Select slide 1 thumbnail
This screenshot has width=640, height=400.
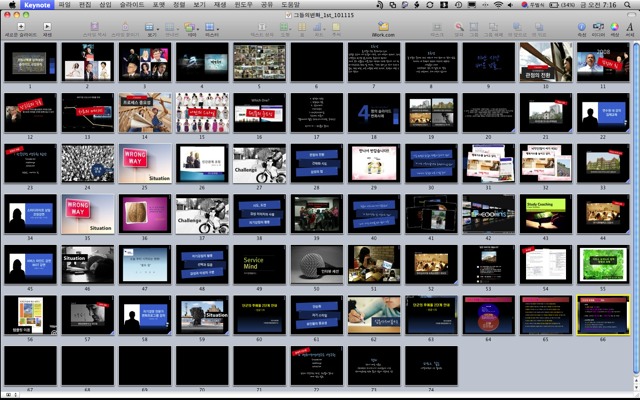pyautogui.click(x=30, y=62)
